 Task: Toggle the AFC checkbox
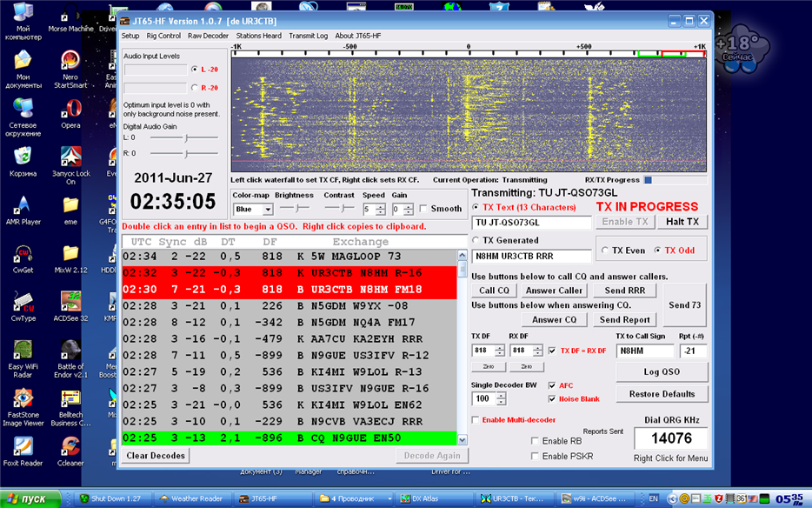pos(552,385)
